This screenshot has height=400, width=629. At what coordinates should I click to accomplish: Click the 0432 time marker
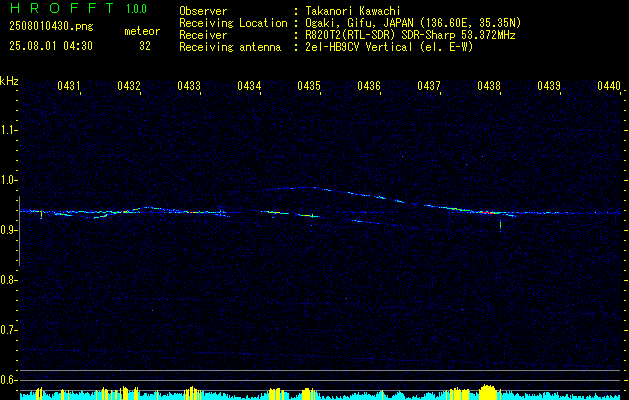129,85
